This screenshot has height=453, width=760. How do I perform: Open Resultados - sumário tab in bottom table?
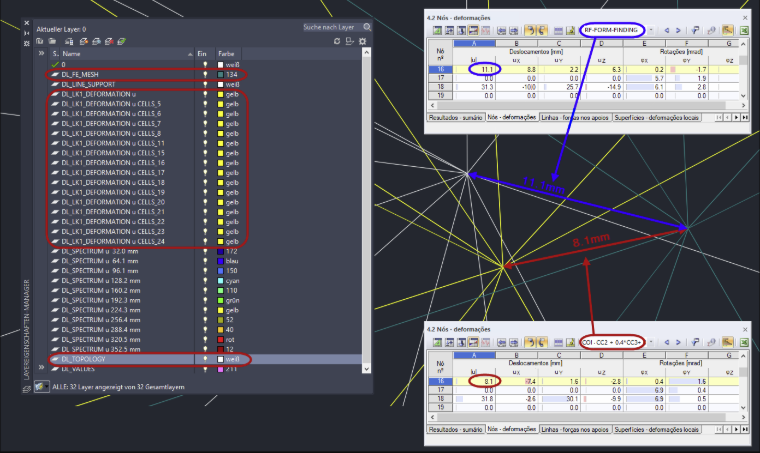455,429
